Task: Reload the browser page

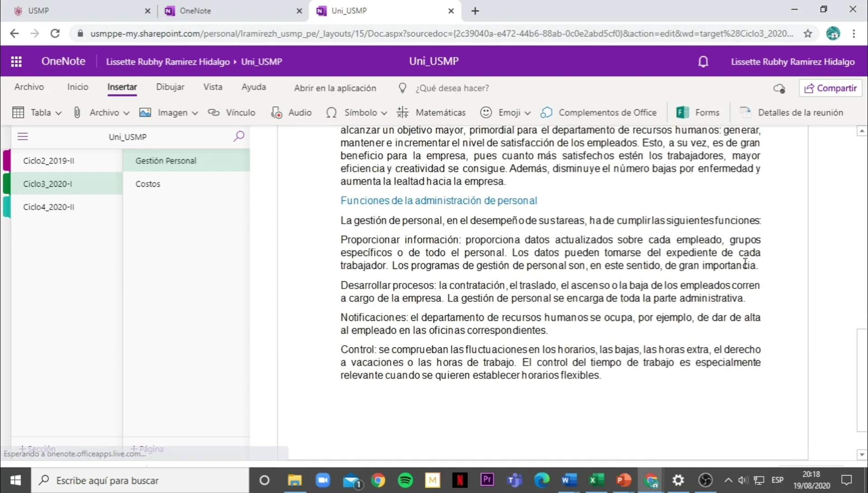Action: click(x=55, y=33)
